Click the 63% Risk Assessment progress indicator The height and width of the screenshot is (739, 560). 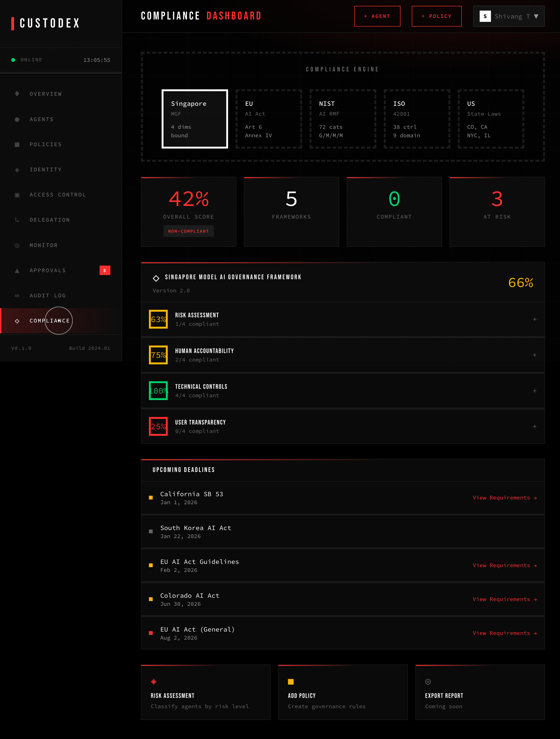pyautogui.click(x=158, y=319)
